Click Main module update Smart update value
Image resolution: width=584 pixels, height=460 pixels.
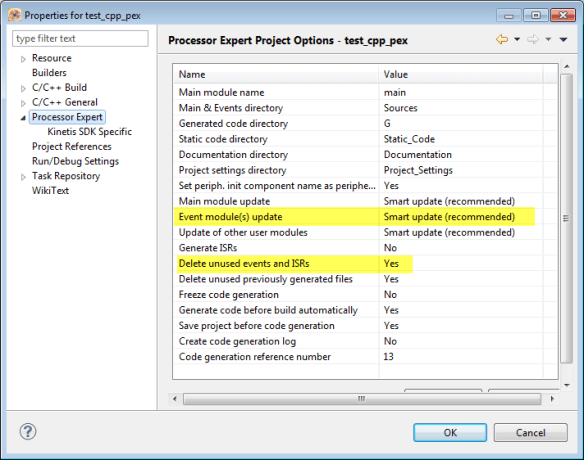[449, 202]
